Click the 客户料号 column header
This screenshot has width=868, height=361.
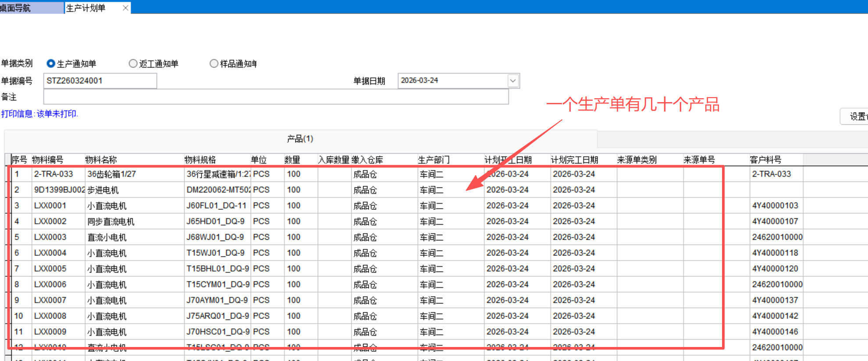point(765,160)
